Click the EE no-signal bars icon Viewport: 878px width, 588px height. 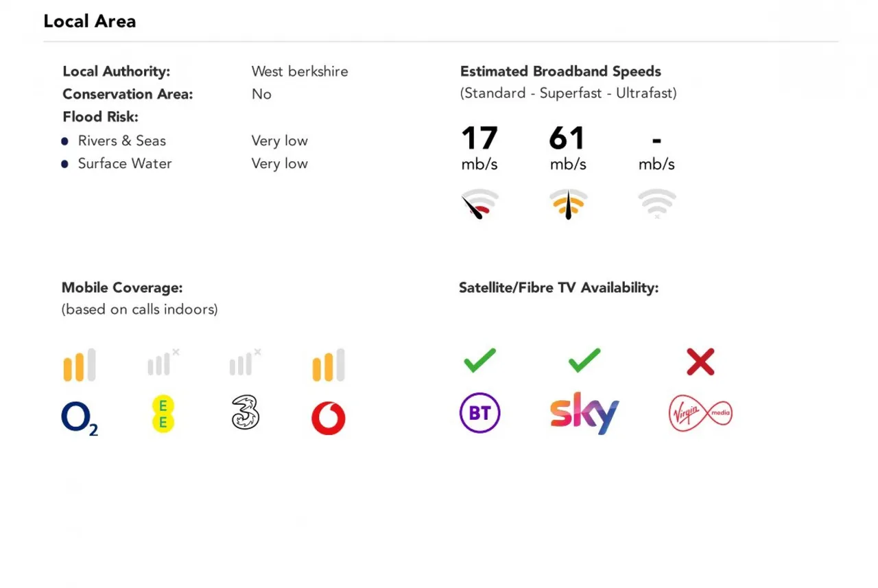tap(163, 363)
